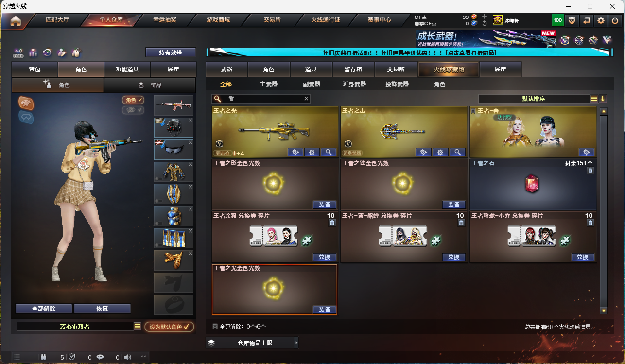Go to the home lobby icon
The height and width of the screenshot is (364, 625).
[x=16, y=21]
